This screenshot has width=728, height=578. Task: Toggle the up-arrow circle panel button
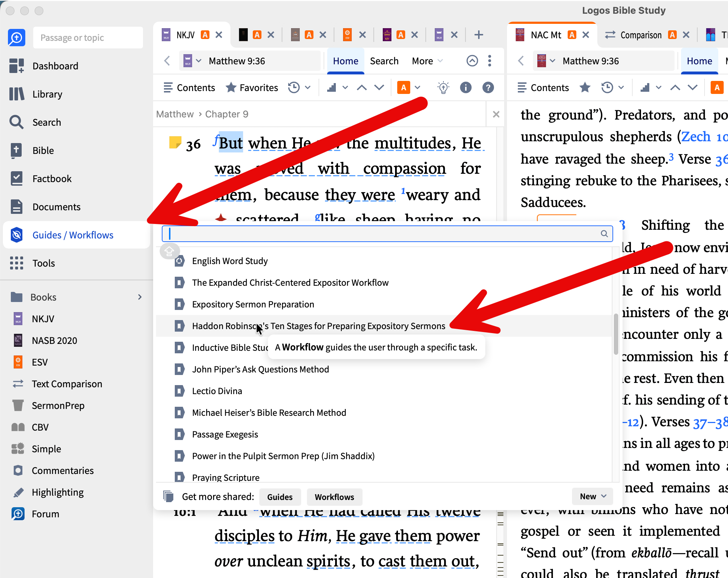pyautogui.click(x=472, y=61)
